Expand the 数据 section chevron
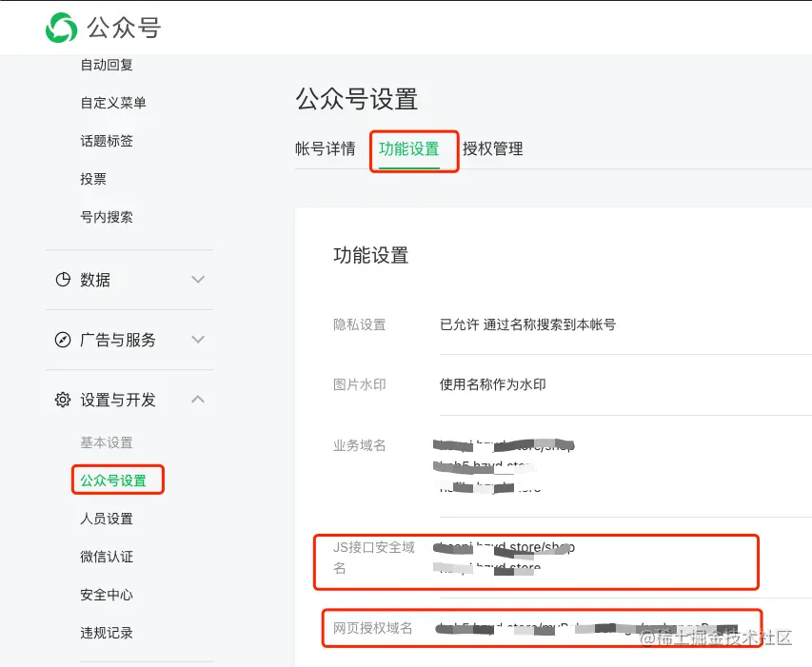The image size is (812, 667). [198, 280]
